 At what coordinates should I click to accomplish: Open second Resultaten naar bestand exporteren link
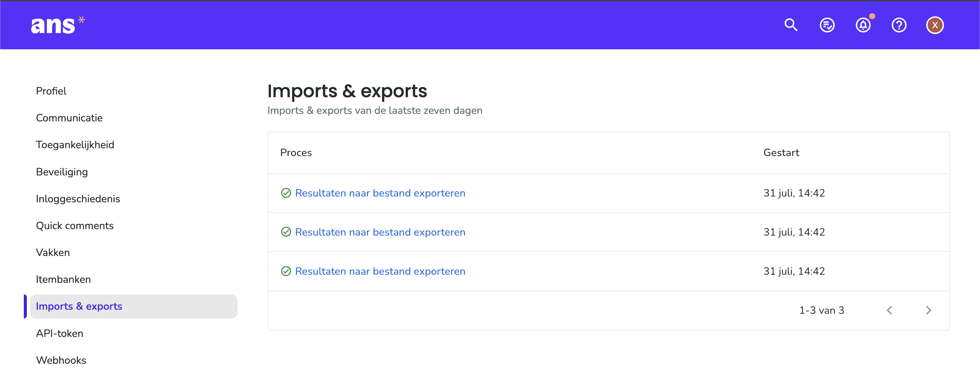click(380, 232)
